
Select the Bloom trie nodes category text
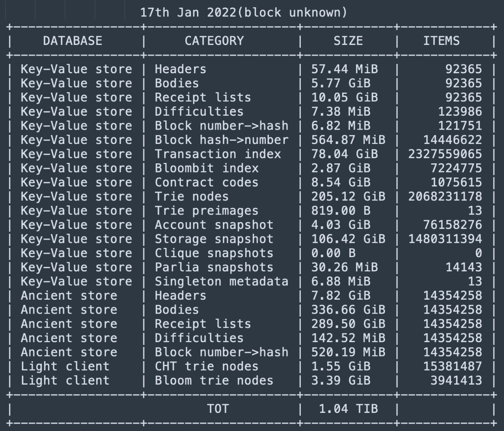pyautogui.click(x=214, y=380)
